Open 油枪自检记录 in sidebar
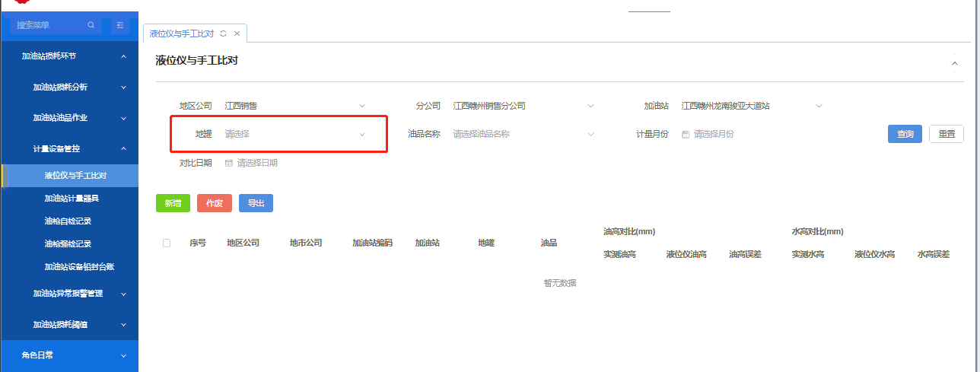Screen dimensions: 980x372 (x=68, y=221)
